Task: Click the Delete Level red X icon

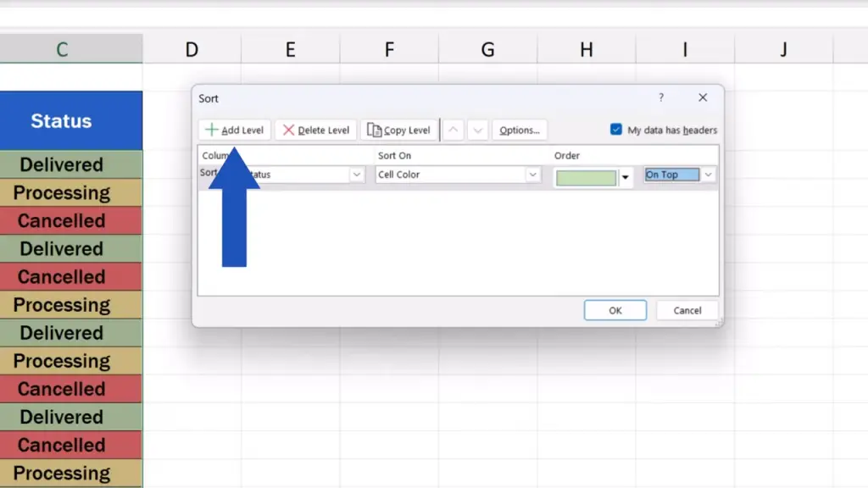Action: (289, 130)
